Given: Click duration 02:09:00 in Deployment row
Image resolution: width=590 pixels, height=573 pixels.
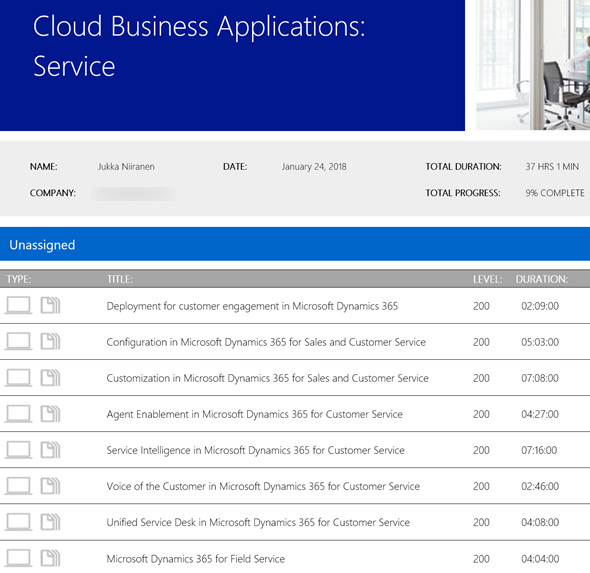Looking at the screenshot, I should (x=540, y=306).
